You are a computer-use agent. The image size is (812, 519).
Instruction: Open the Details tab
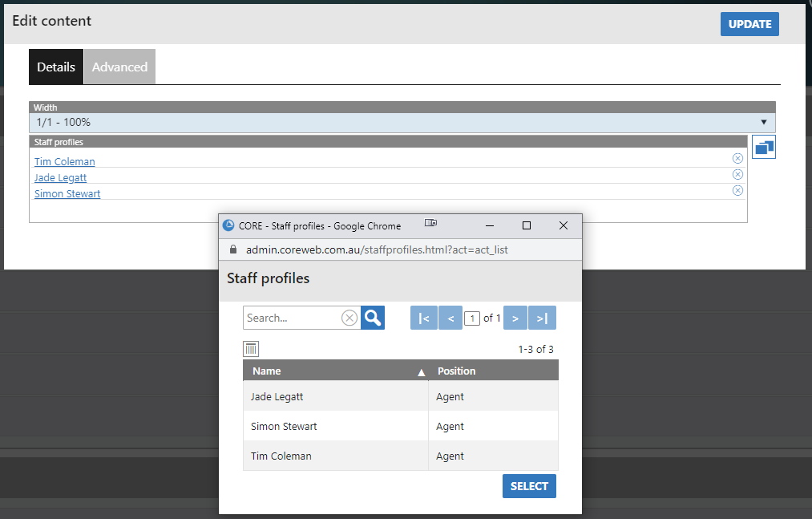click(x=56, y=67)
